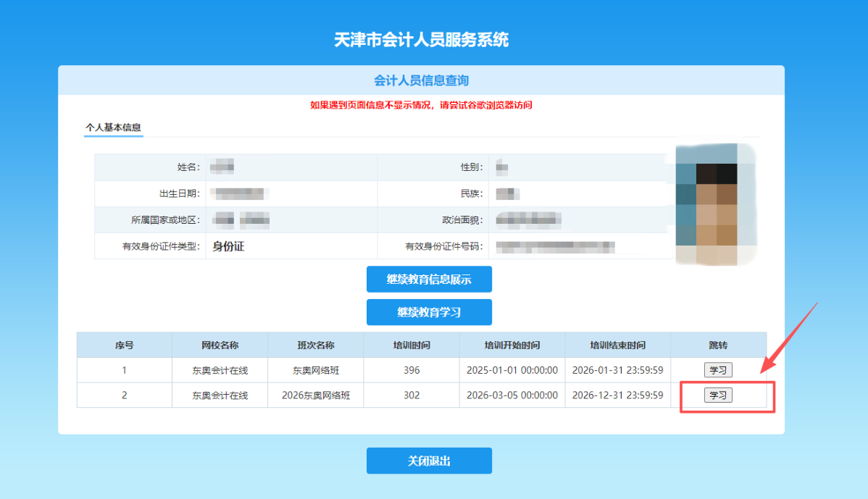Viewport: 868px width, 499px height.
Task: Click 学习 for the 东奥网络班 row
Action: pyautogui.click(x=718, y=369)
